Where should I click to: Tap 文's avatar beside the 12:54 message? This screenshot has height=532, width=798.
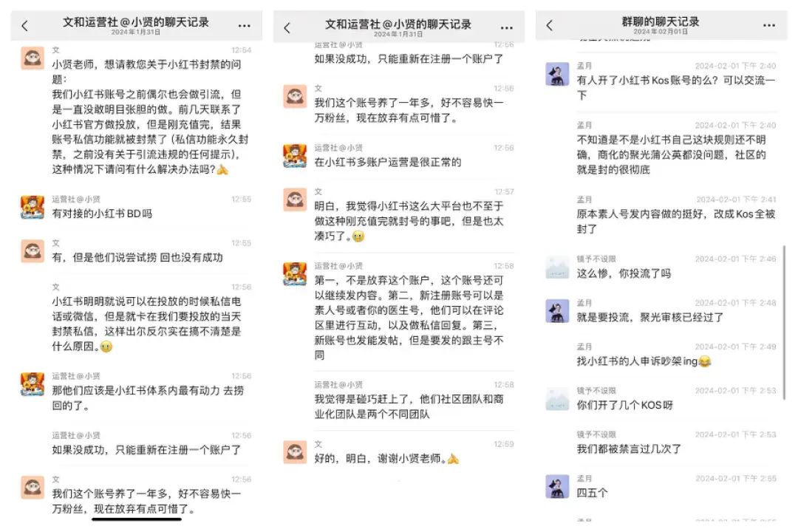[32, 58]
